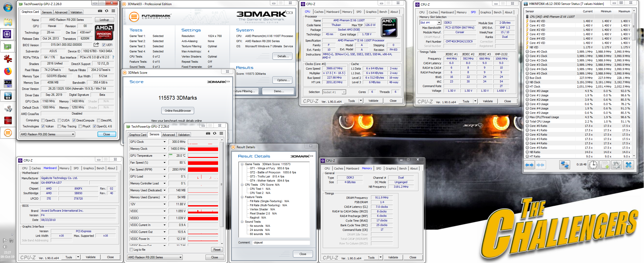Launch Firefox from the taskbar
The image size is (644, 263).
8,71
